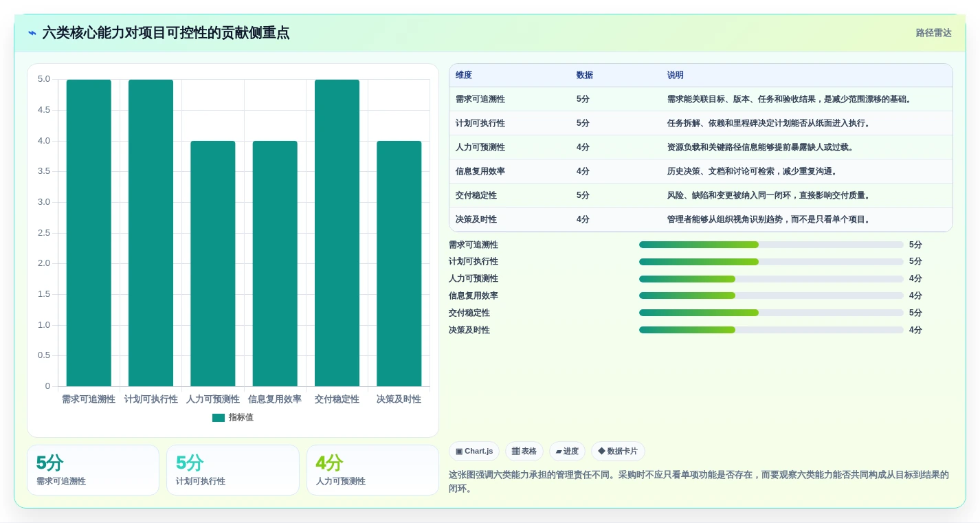Click the 人力可预测性 bar in chart
Viewport: 980px width, 523px height.
213,264
